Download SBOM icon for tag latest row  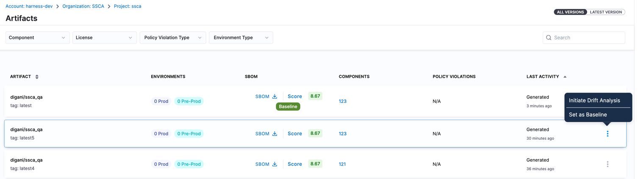pos(275,96)
